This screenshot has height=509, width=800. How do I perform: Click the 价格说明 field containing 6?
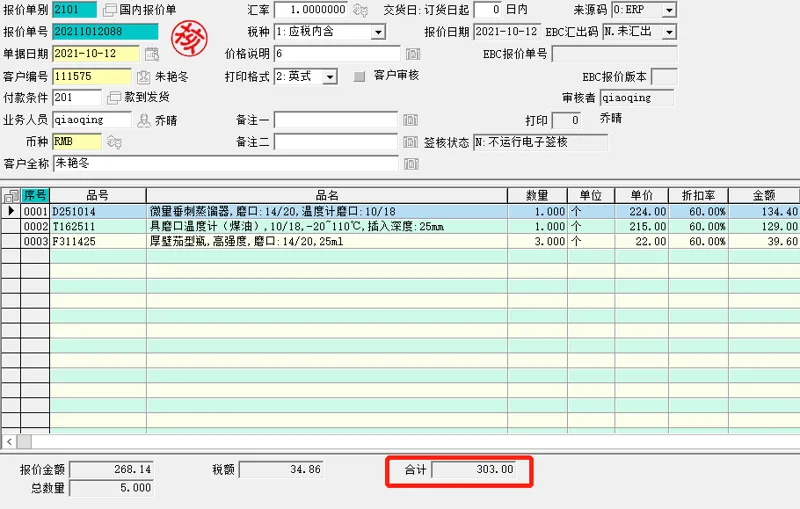[337, 54]
